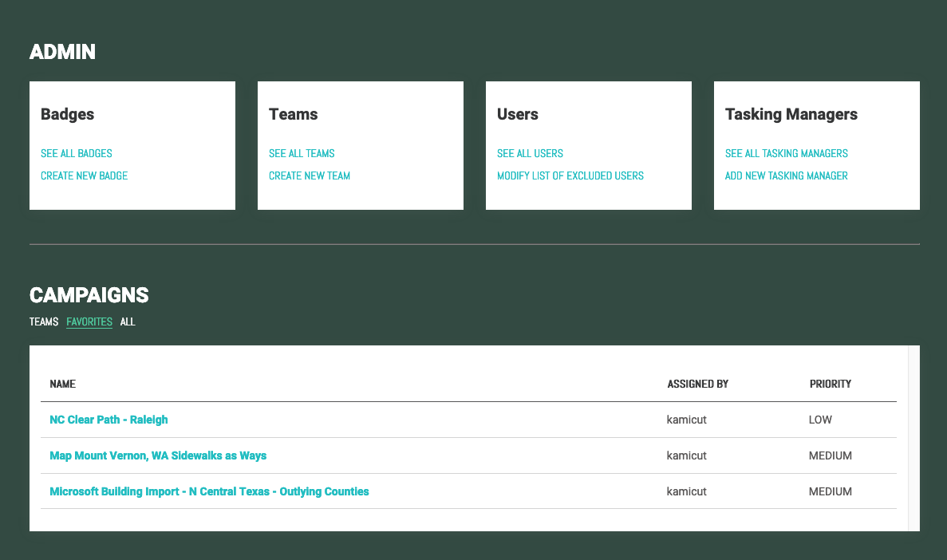Show the All campaigns tab
This screenshot has width=947, height=560.
click(128, 322)
